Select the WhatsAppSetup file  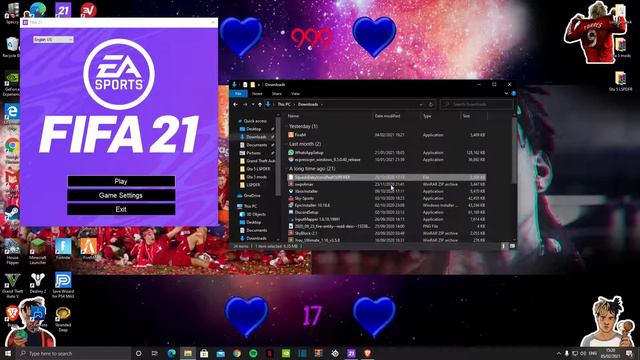tap(387, 153)
